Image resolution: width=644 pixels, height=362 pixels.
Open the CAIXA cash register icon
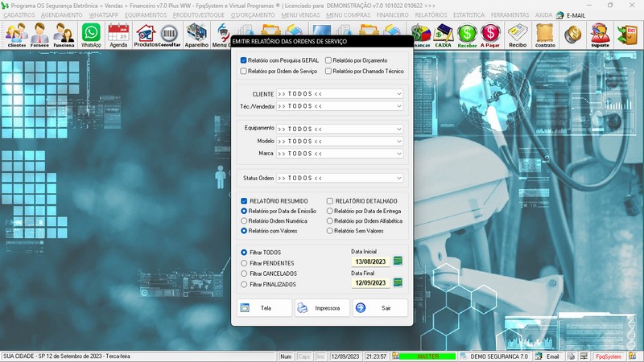pos(443,35)
